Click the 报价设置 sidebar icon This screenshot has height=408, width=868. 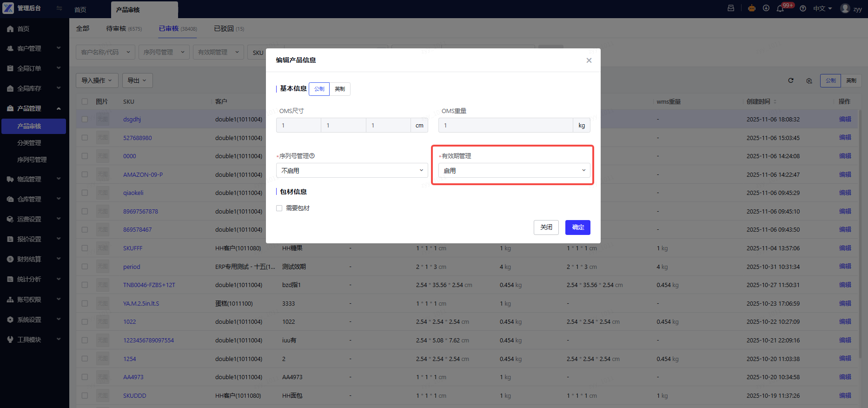tap(10, 239)
